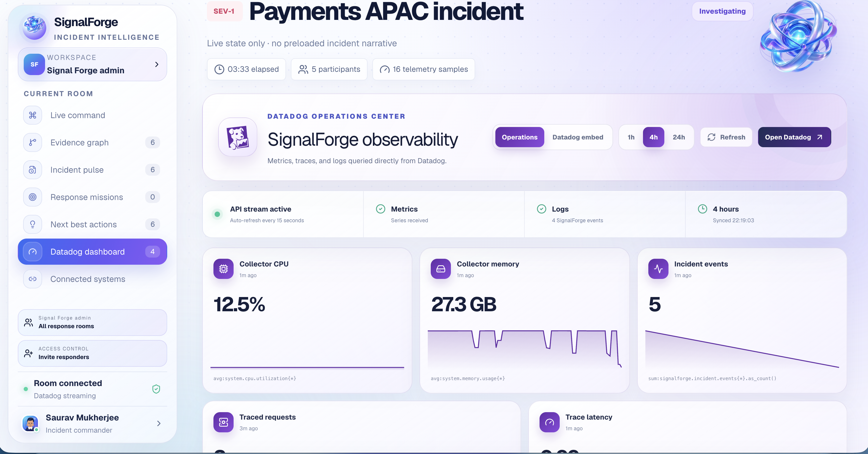Click the Next best actions lightbulb icon
The image size is (868, 454).
pyautogui.click(x=33, y=224)
